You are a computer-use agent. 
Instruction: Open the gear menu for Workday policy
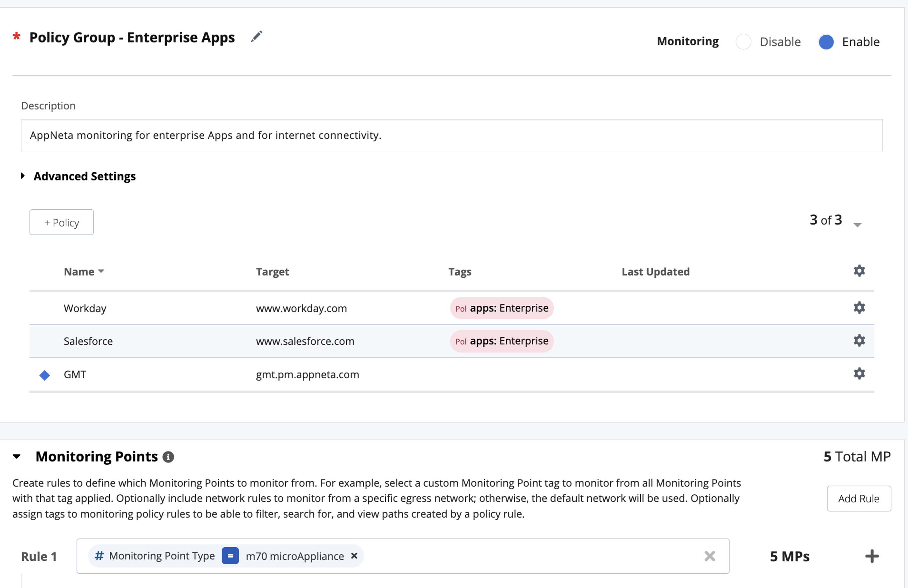(x=859, y=307)
